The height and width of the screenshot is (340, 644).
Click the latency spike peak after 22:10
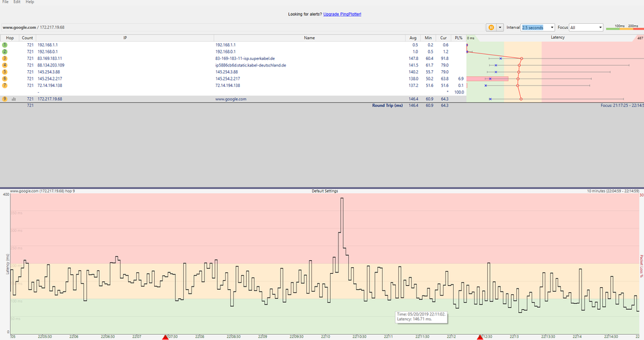pos(342,199)
